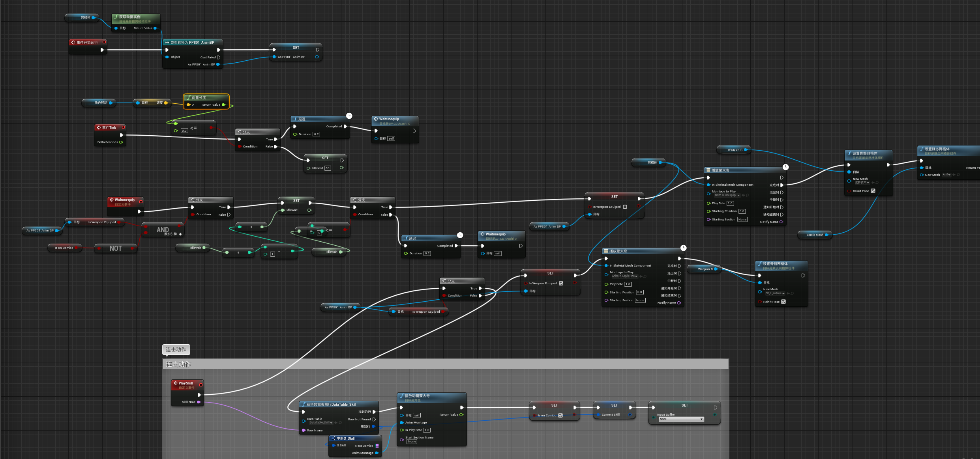Click the use-selected arrow next to Anim_K_UnEquip
The width and height of the screenshot is (980, 459).
point(744,195)
